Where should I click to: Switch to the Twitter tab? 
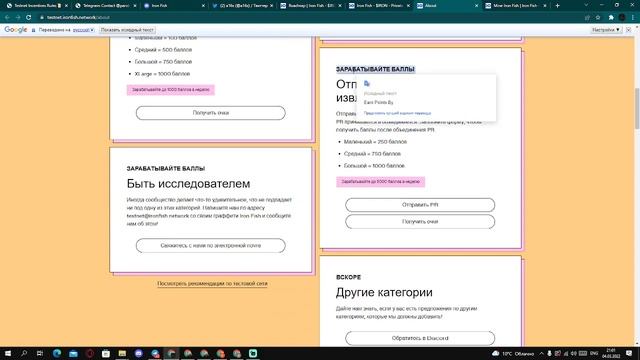tap(242, 6)
